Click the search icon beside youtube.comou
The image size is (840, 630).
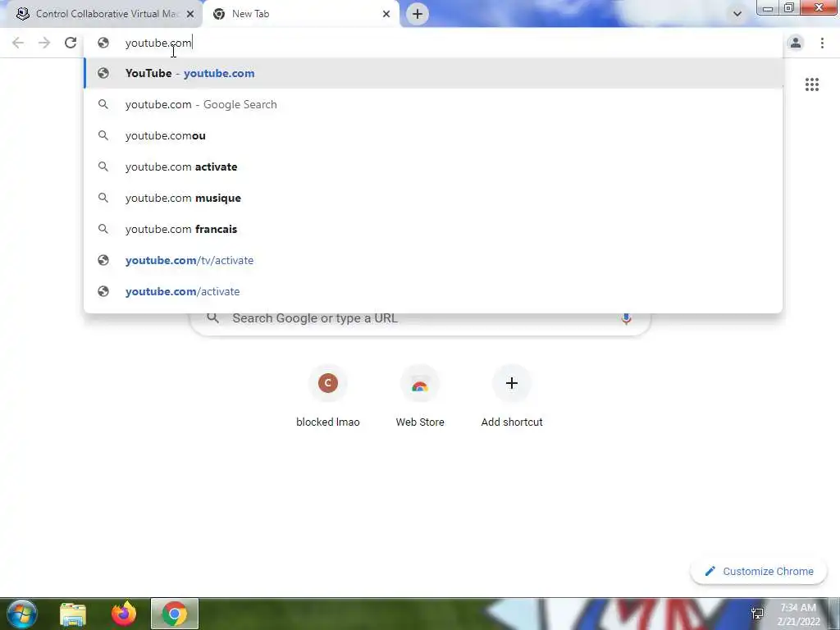tap(103, 135)
